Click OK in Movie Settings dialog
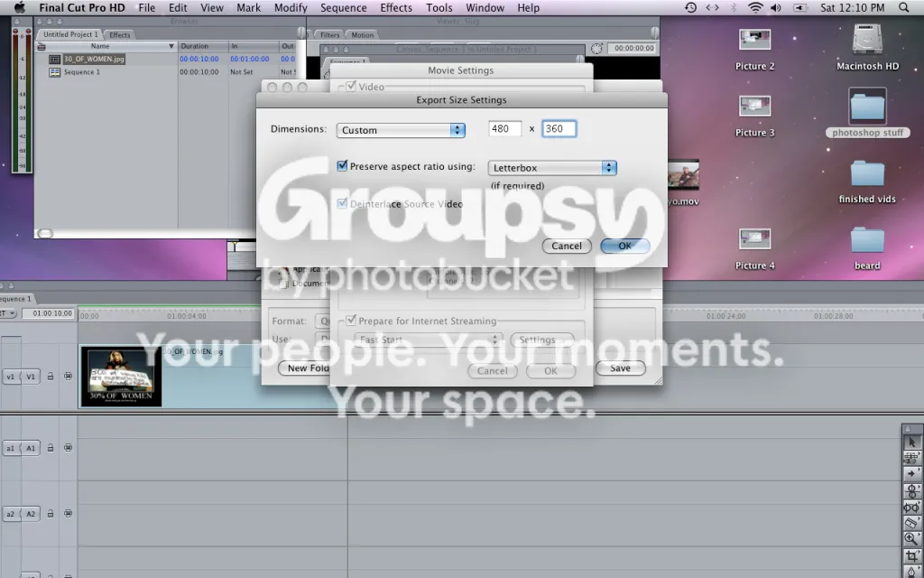924x578 pixels. click(x=550, y=371)
